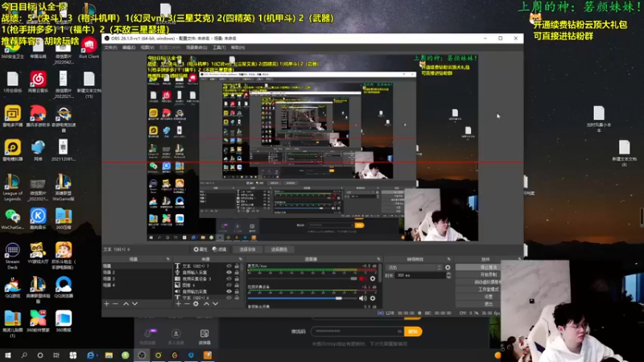
Task: Click the 推流码 input field behind OBS
Action: point(357,331)
